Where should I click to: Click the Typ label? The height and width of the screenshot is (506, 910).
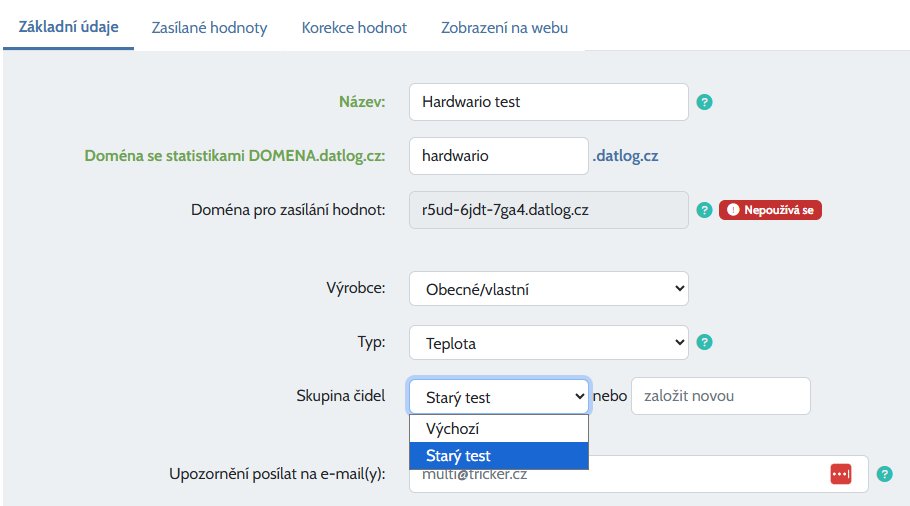pyautogui.click(x=371, y=342)
